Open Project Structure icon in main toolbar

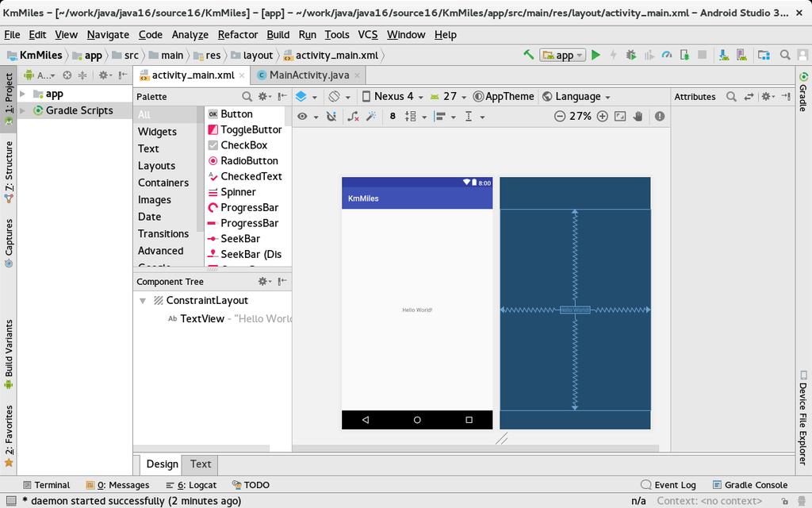(x=764, y=55)
